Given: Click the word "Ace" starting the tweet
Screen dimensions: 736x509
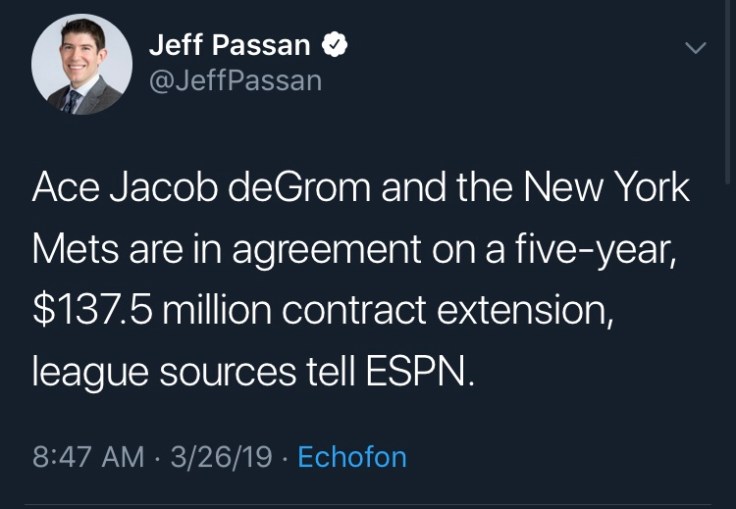Looking at the screenshot, I should click(67, 188).
